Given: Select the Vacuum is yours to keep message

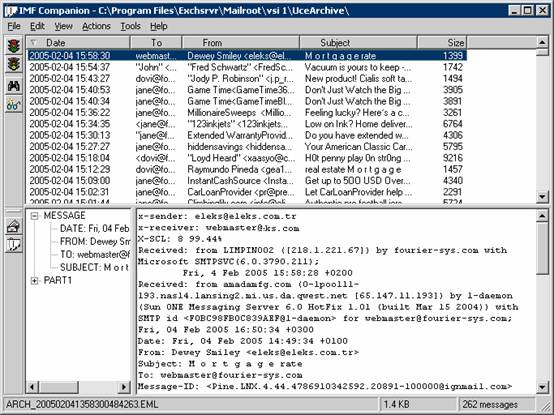Looking at the screenshot, I should coord(247,67).
